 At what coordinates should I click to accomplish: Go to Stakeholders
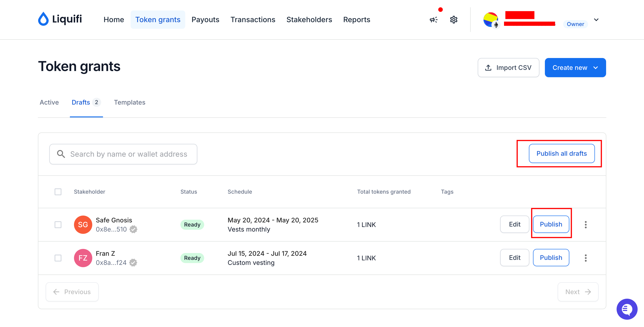click(x=309, y=19)
